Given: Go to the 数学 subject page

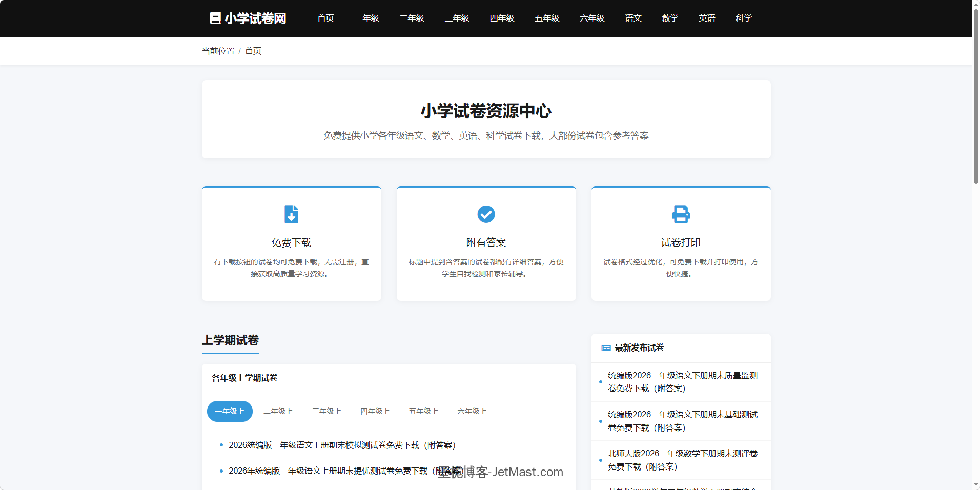Looking at the screenshot, I should coord(670,18).
